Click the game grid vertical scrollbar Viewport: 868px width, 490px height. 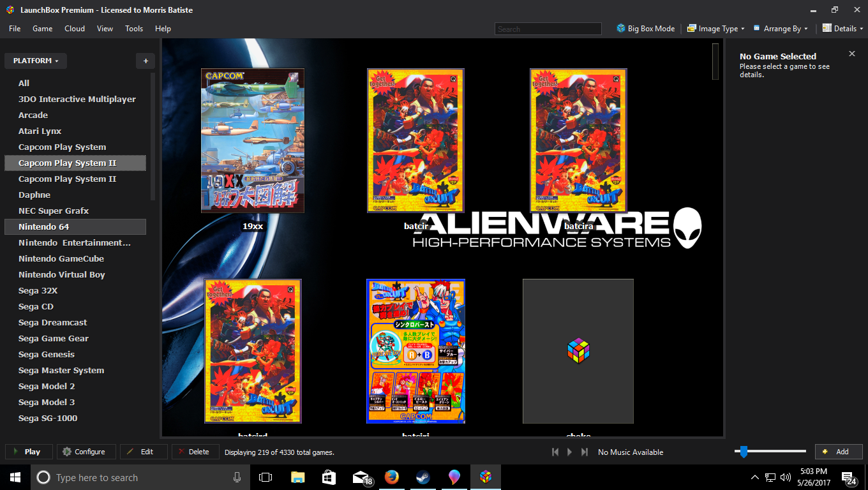(x=715, y=61)
